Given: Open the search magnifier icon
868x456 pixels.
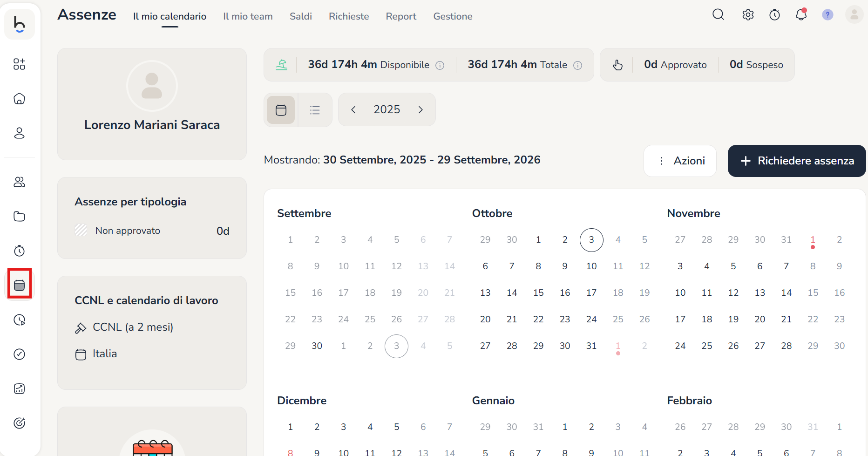Looking at the screenshot, I should 718,15.
